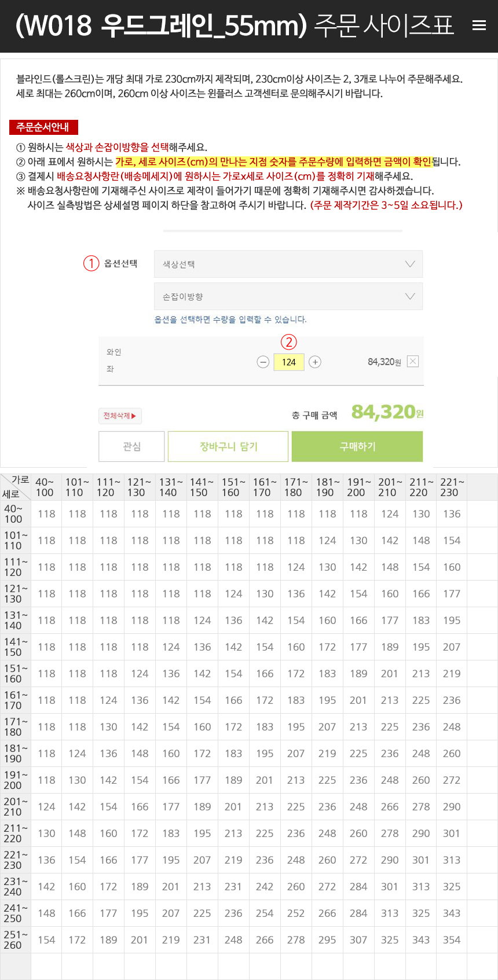Click the red 주문순서안내 label

(x=43, y=127)
